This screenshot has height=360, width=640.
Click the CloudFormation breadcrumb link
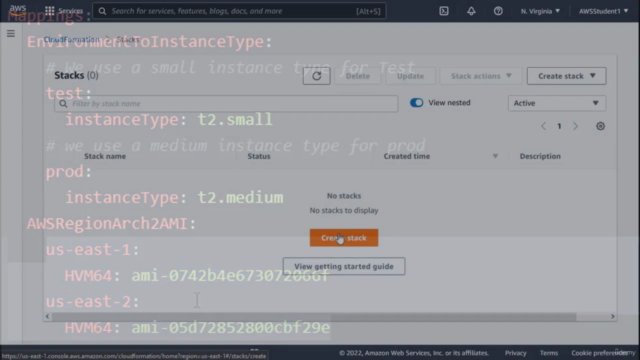coord(71,39)
